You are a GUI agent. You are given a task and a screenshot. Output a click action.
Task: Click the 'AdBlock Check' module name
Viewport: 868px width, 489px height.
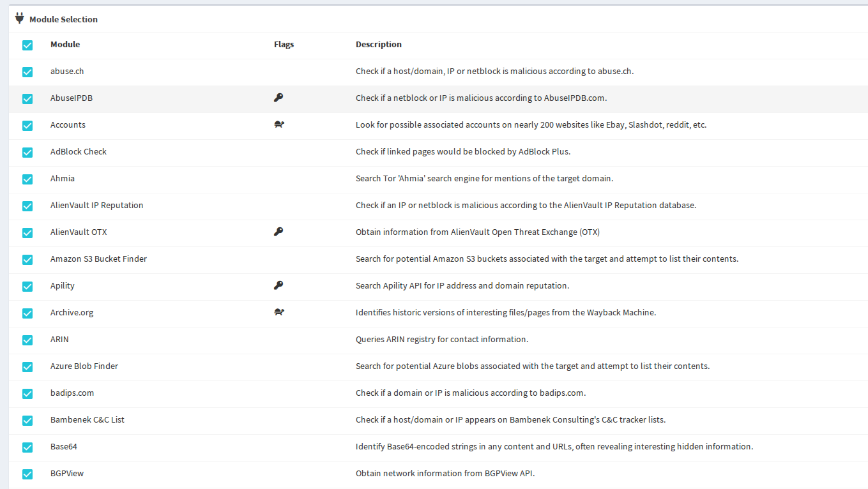79,151
